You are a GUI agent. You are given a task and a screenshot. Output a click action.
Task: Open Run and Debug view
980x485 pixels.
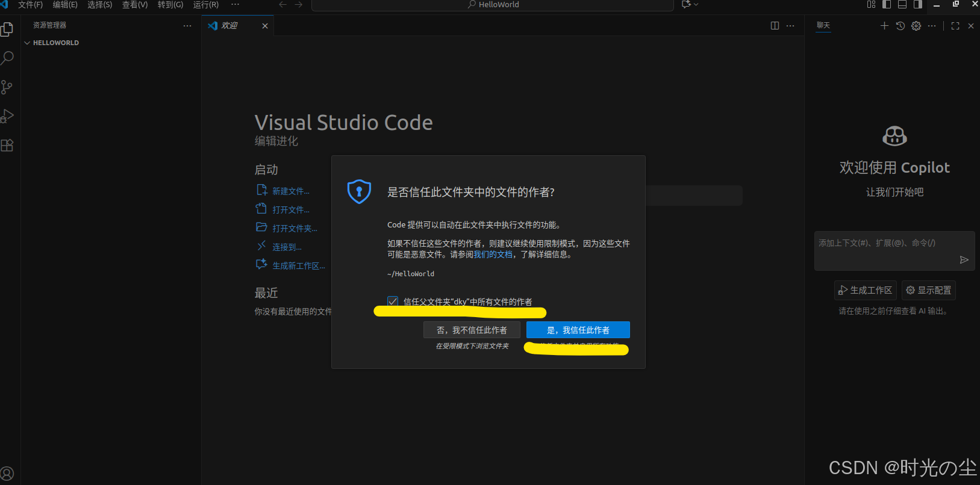(7, 116)
